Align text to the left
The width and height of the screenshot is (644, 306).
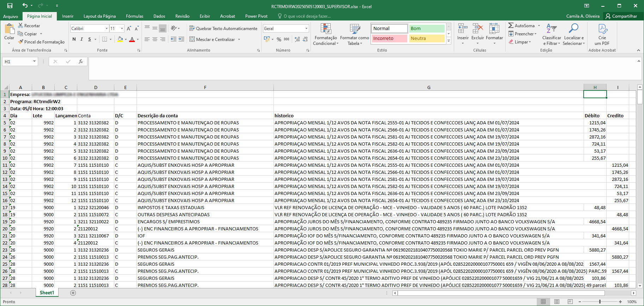tap(147, 39)
